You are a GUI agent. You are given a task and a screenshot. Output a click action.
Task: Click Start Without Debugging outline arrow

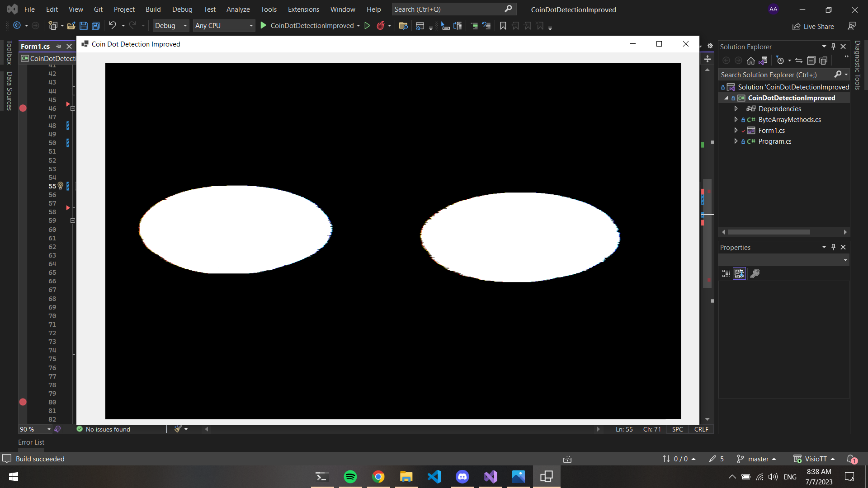point(368,26)
